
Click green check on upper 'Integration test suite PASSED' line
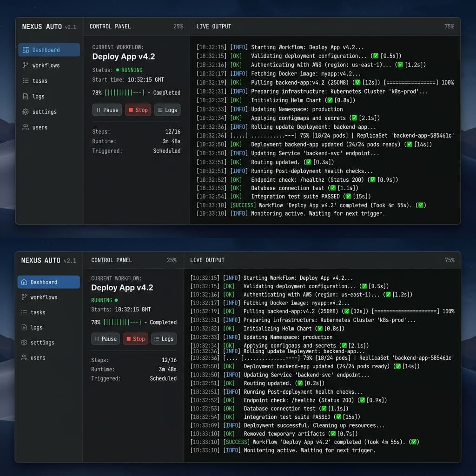tap(348, 197)
